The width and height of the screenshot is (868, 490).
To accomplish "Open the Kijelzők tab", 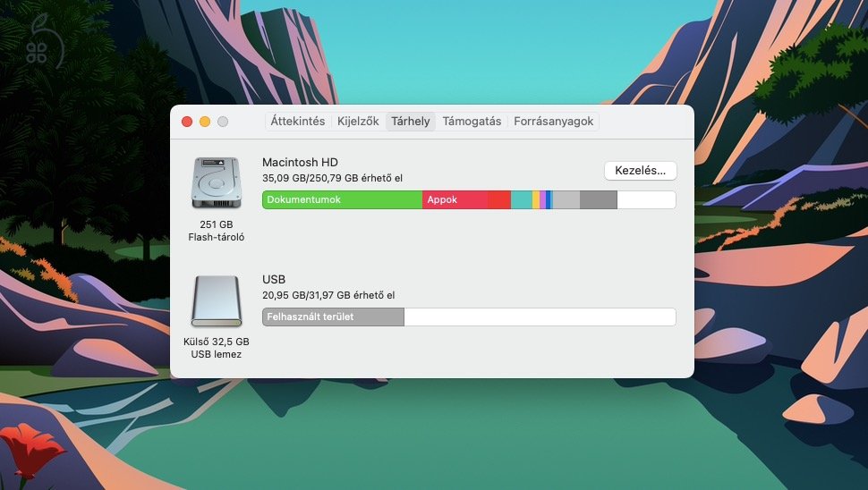I will (x=358, y=121).
